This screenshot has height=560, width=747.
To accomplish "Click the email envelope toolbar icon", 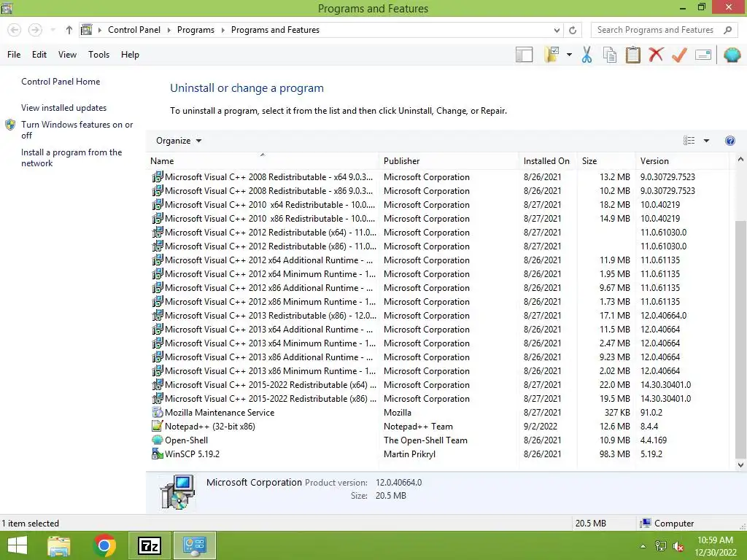I will [x=703, y=55].
